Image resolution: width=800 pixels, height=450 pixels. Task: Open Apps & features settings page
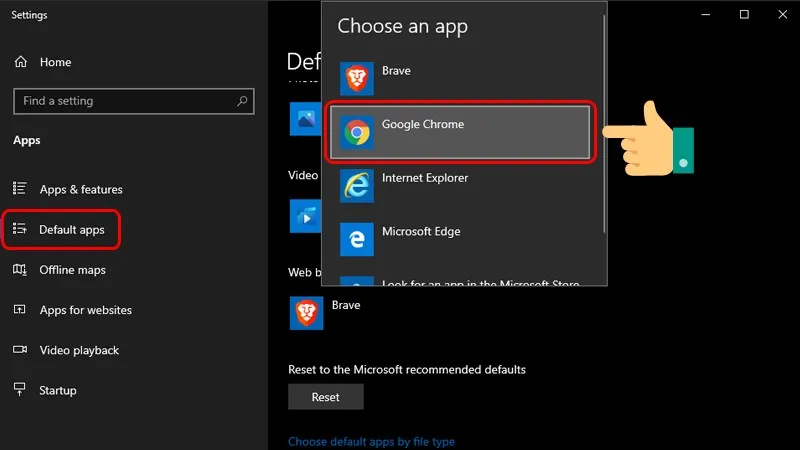click(x=80, y=189)
